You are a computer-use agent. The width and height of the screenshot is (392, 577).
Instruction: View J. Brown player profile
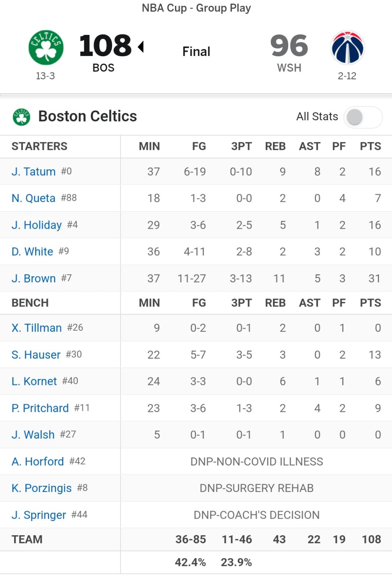34,278
